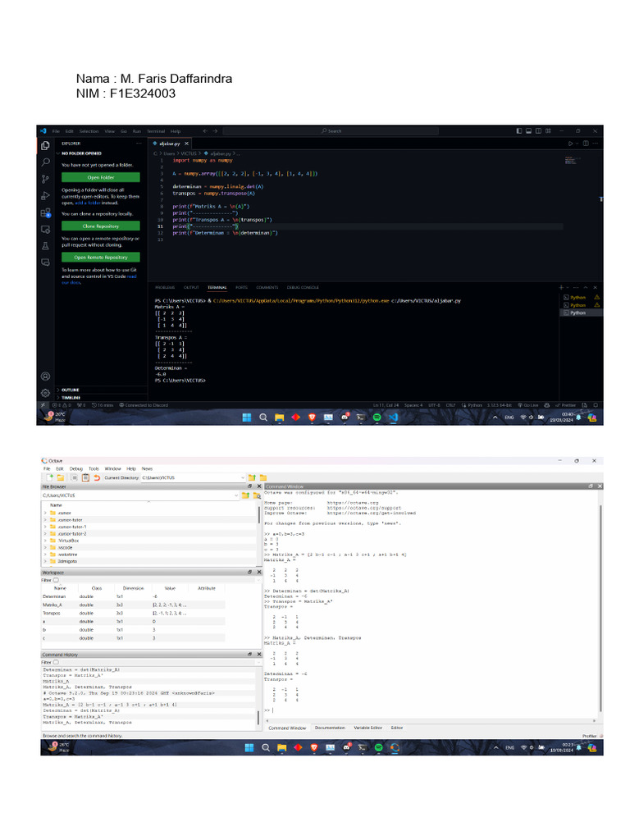This screenshot has height=840, width=630.
Task: Enable the Command History Filter checkbox
Action: (x=57, y=662)
